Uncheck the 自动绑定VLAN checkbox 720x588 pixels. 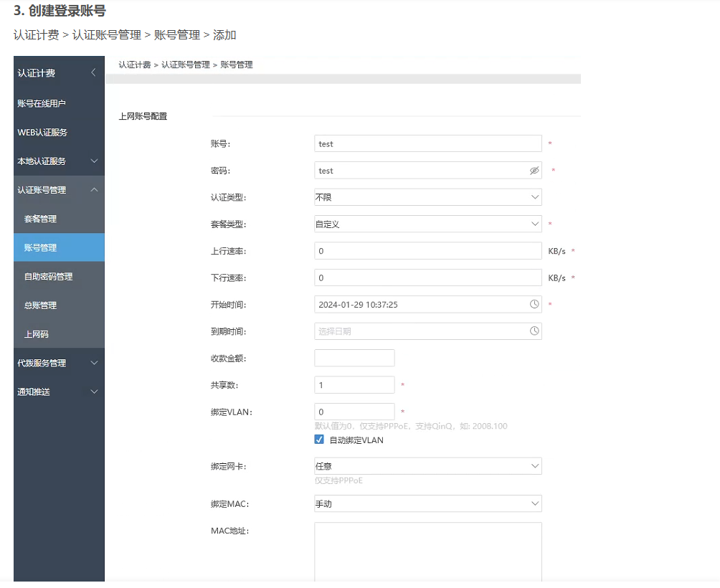(x=319, y=440)
